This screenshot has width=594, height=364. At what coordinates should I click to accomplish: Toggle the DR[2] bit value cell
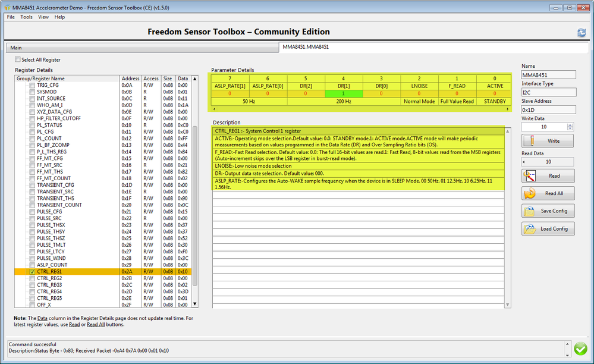pos(306,93)
